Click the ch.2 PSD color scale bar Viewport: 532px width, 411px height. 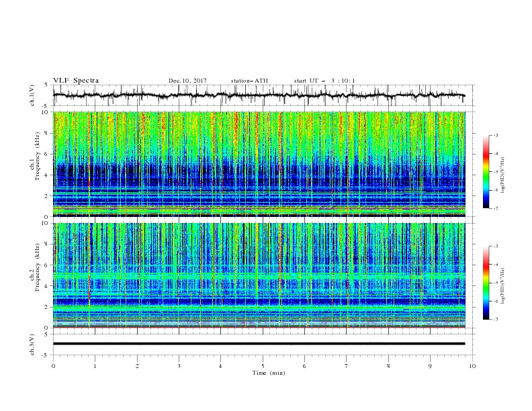pos(486,283)
